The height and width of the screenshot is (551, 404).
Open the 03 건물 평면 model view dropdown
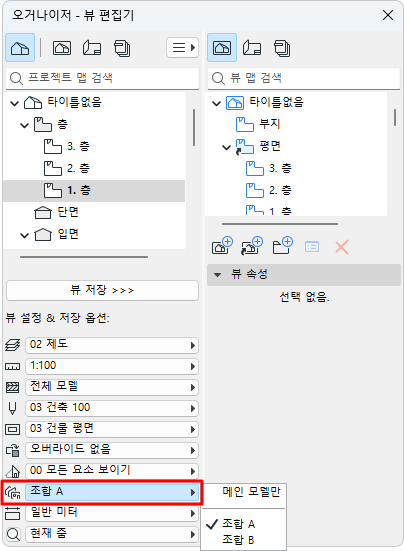[112, 429]
